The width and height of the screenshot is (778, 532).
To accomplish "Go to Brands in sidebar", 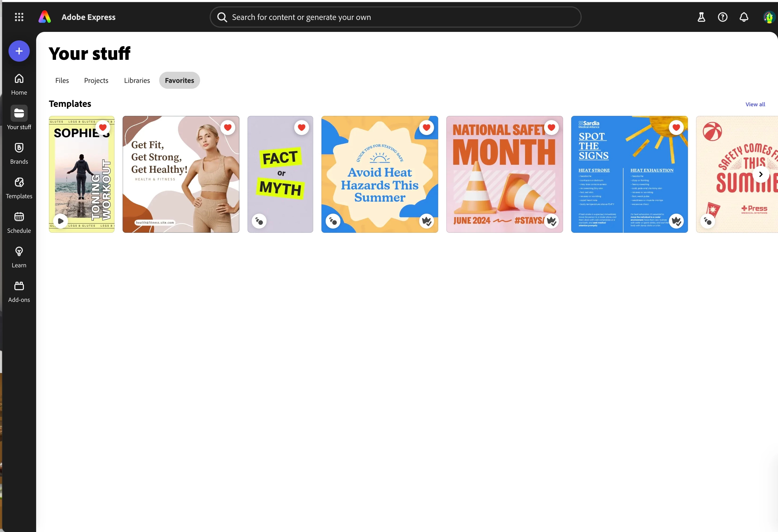I will point(19,153).
